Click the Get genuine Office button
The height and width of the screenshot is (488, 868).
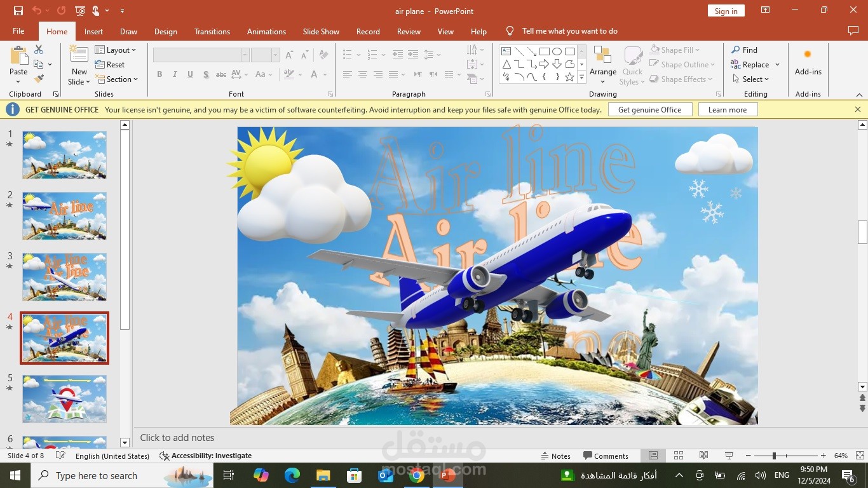(649, 109)
